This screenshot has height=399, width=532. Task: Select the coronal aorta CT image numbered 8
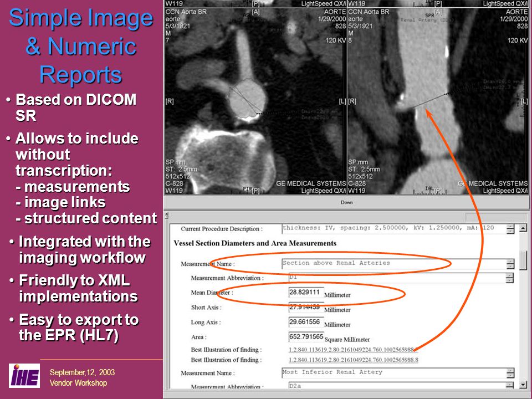[x=438, y=101]
